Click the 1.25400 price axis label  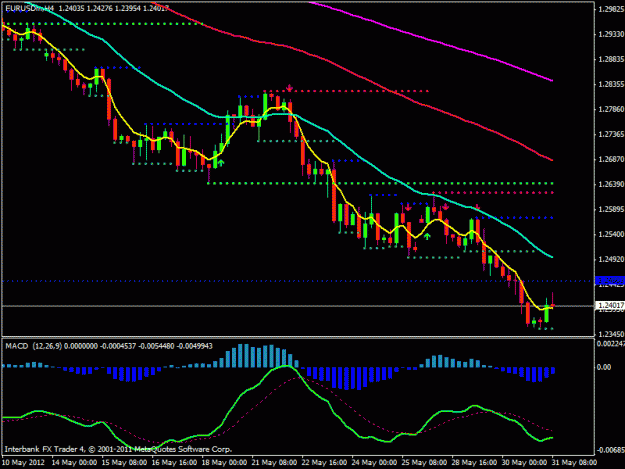click(x=611, y=234)
